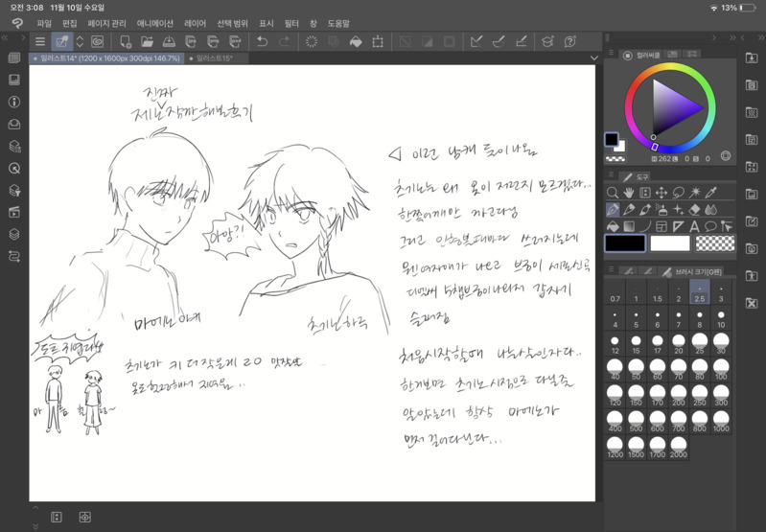Collapse left palette dock with double chevron
Image resolution: width=766 pixels, height=532 pixels.
pos(5,37)
